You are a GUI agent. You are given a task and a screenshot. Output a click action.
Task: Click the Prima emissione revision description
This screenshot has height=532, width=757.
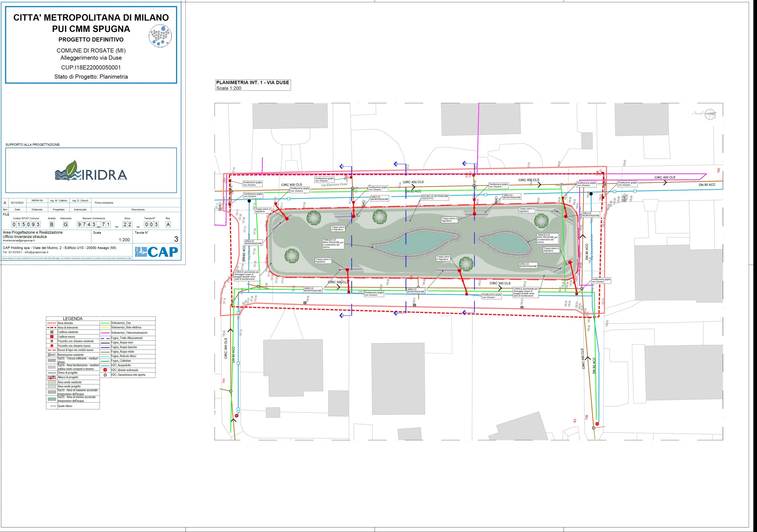coord(104,203)
